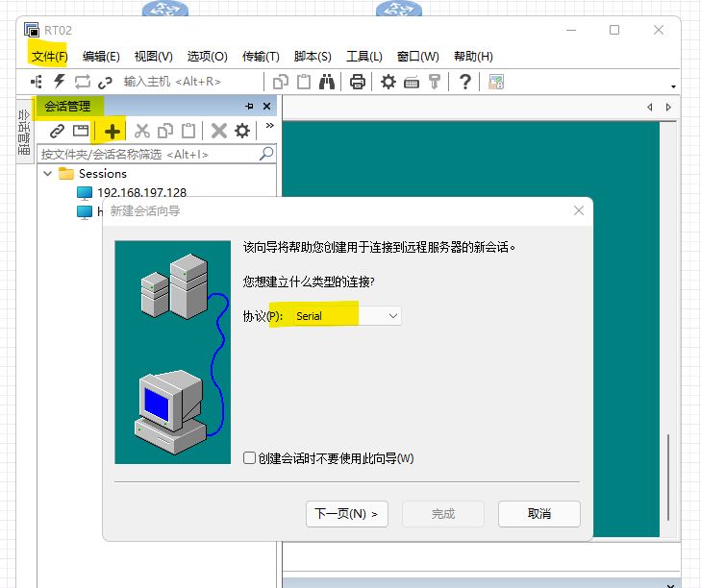The width and height of the screenshot is (701, 588).
Task: Click the Find binoculars icon in toolbar
Action: 326,82
